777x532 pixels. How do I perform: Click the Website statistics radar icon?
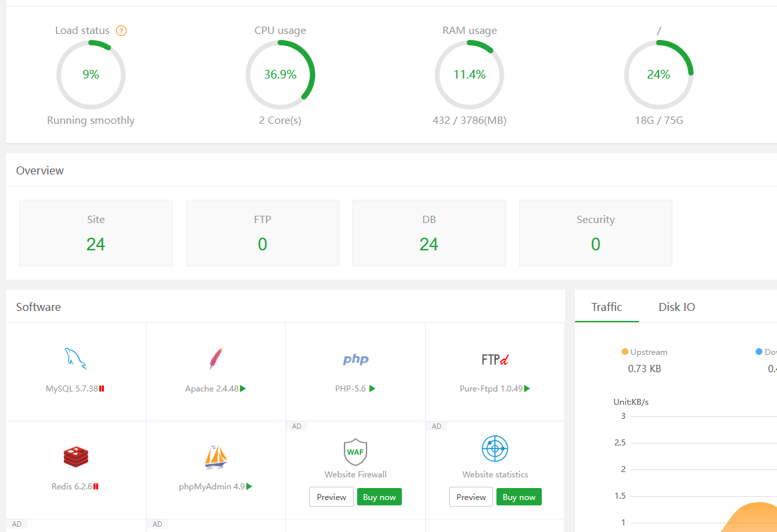pyautogui.click(x=495, y=448)
